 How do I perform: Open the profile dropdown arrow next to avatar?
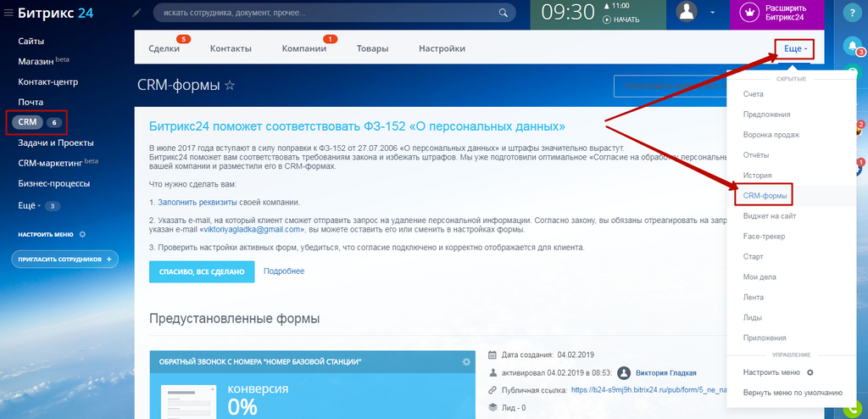pyautogui.click(x=712, y=12)
